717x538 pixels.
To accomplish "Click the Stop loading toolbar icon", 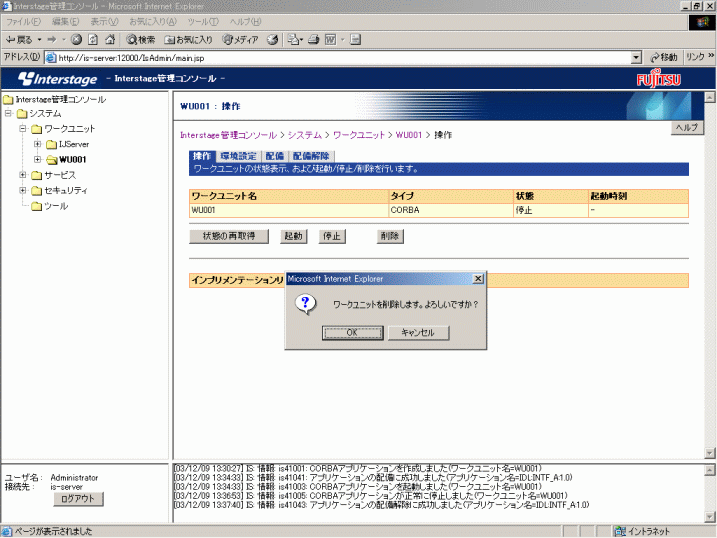I will pyautogui.click(x=76, y=40).
